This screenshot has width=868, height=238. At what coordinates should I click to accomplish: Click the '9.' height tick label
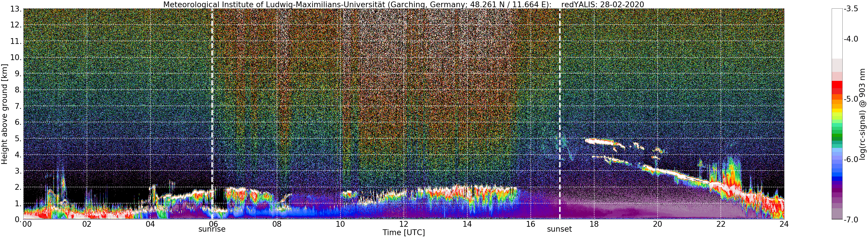pyautogui.click(x=18, y=74)
